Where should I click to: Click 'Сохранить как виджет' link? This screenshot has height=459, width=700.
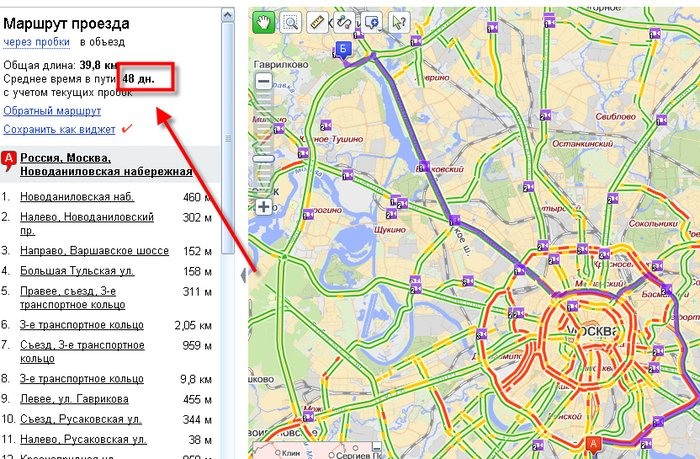58,129
